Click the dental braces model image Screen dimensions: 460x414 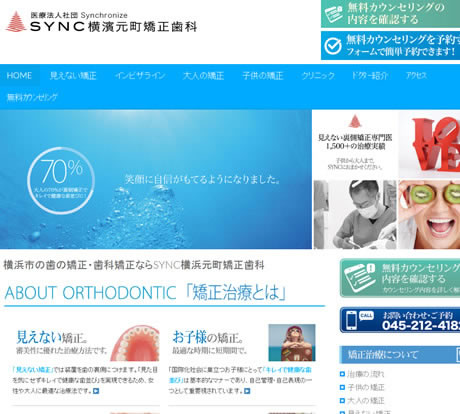click(x=136, y=343)
